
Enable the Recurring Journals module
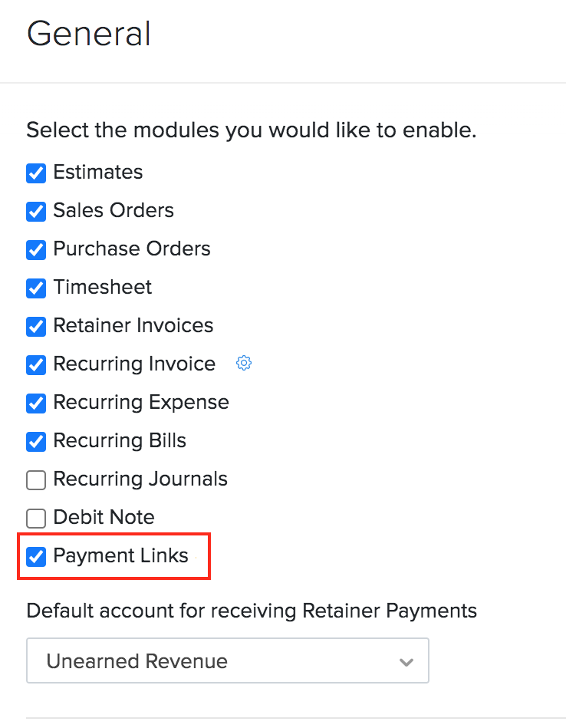(x=35, y=480)
